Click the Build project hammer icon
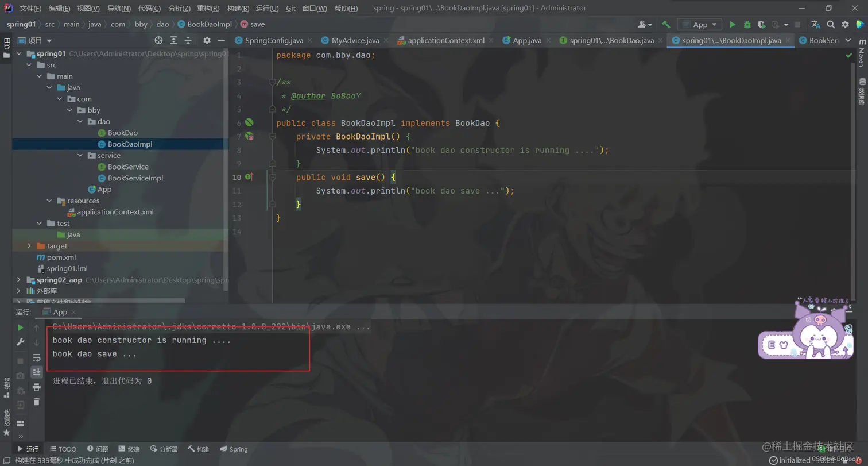Viewport: 868px width, 466px height. (x=666, y=25)
